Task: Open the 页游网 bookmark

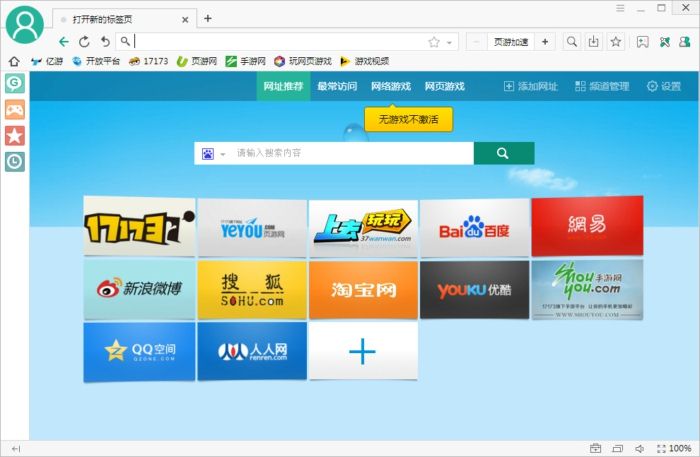Action: click(196, 61)
